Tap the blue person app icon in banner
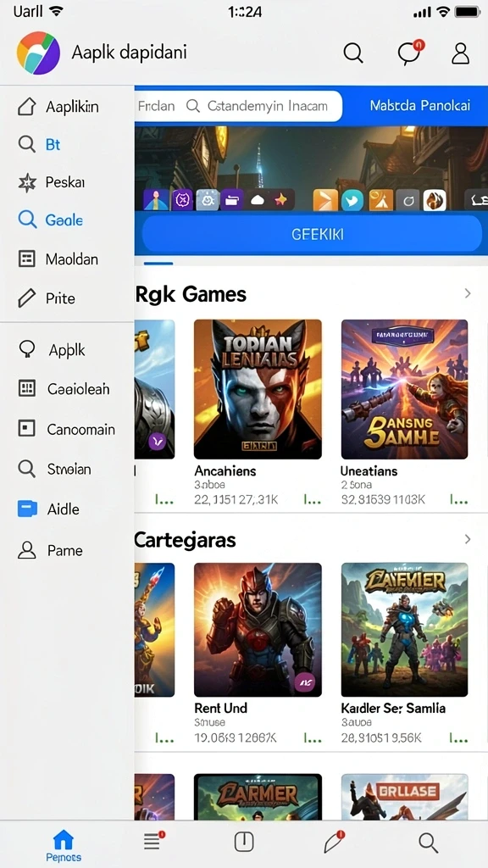488x868 pixels. [x=155, y=200]
